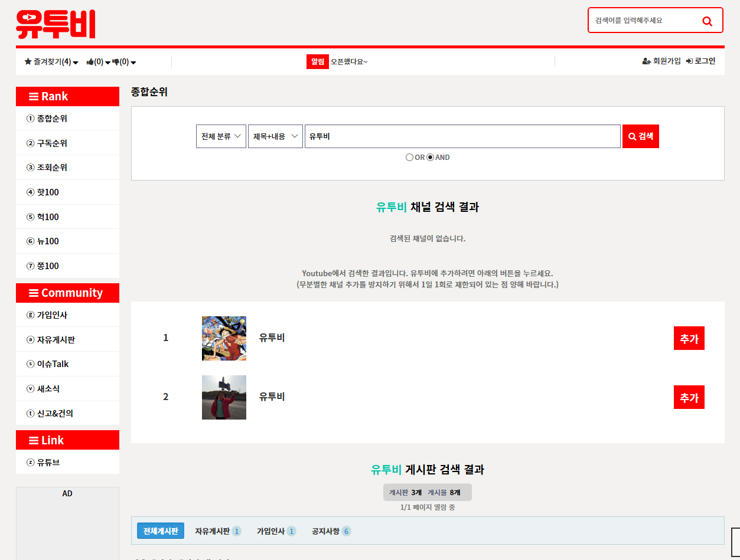The width and height of the screenshot is (740, 560).
Task: Click the second result's 유투비 channel name
Action: click(x=272, y=397)
